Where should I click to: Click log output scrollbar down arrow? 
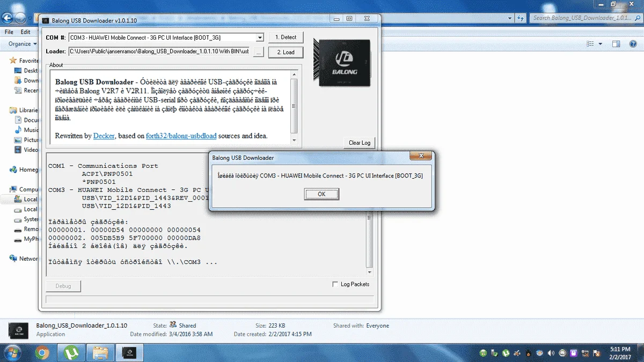[369, 272]
